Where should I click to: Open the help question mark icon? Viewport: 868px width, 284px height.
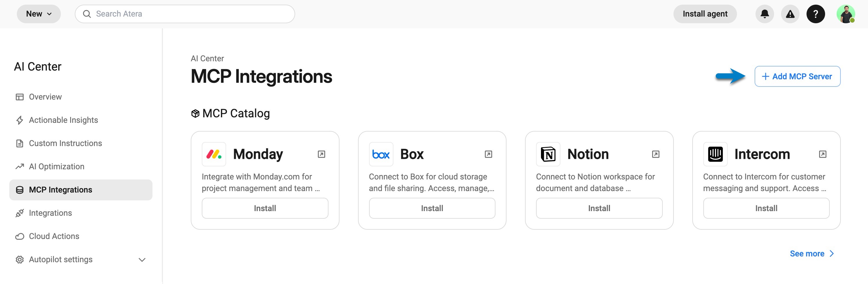point(816,14)
